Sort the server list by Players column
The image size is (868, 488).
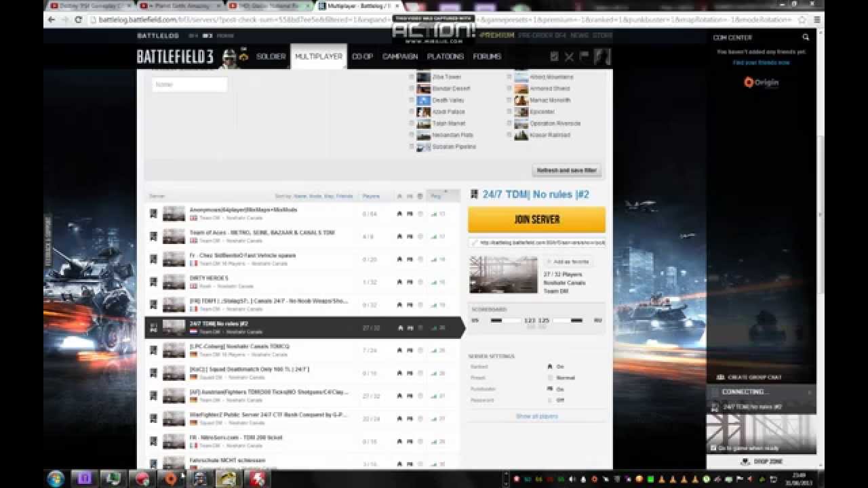point(371,196)
